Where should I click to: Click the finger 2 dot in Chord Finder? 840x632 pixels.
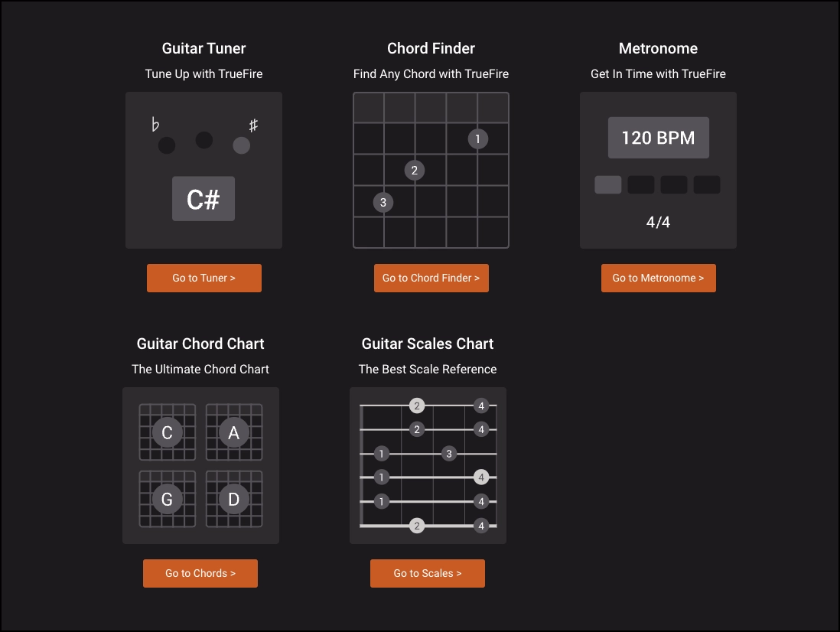(x=415, y=171)
